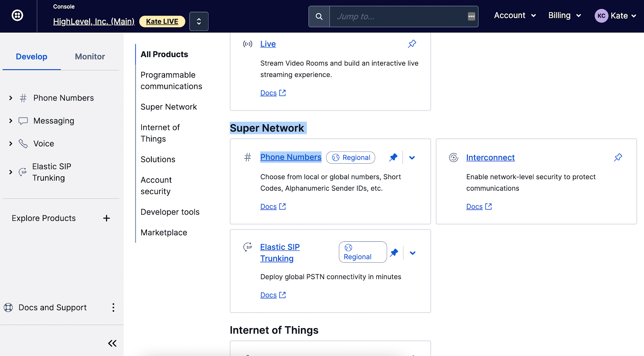Click Regional badge on Elastic SIP Trunking
This screenshot has width=644, height=356.
pyautogui.click(x=363, y=252)
